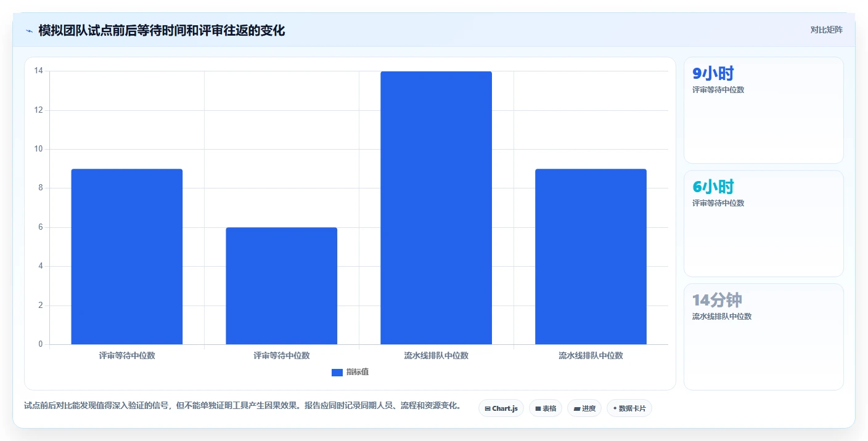868x441 pixels.
Task: Click the y-axis tick label 10
Action: [x=38, y=149]
